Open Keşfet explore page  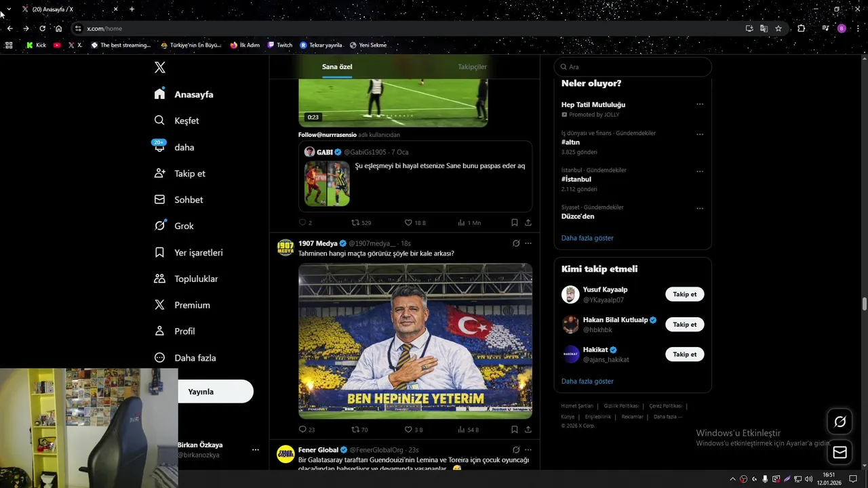pyautogui.click(x=176, y=121)
